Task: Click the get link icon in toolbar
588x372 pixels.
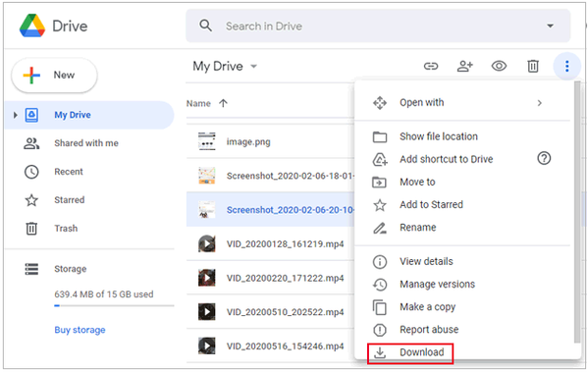Action: click(431, 67)
